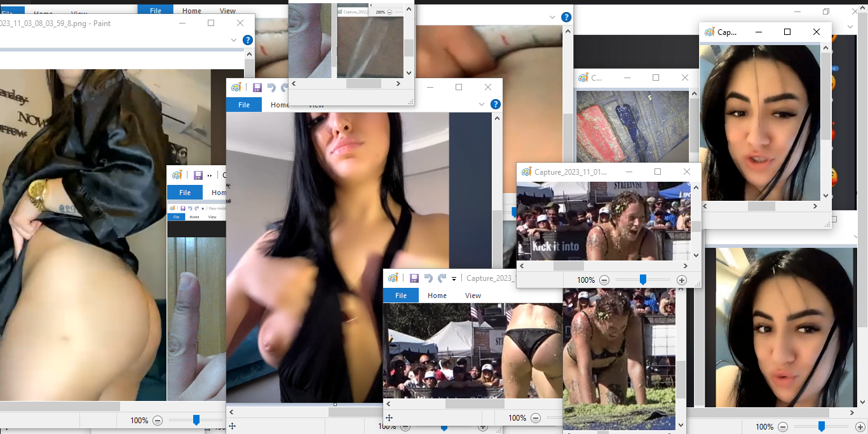This screenshot has height=434, width=868.
Task: Click the Save icon in the center Paint window
Action: coord(257,88)
